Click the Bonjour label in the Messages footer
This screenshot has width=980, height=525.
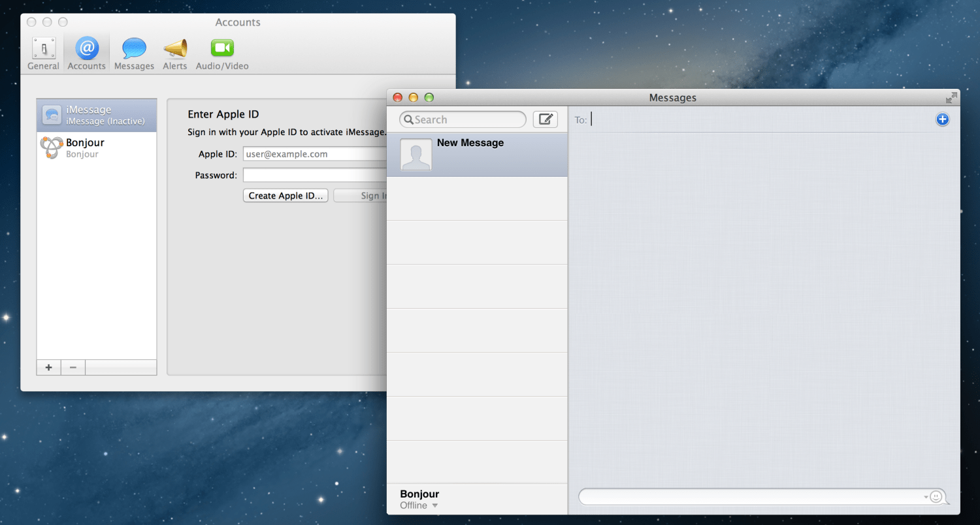[x=419, y=494]
